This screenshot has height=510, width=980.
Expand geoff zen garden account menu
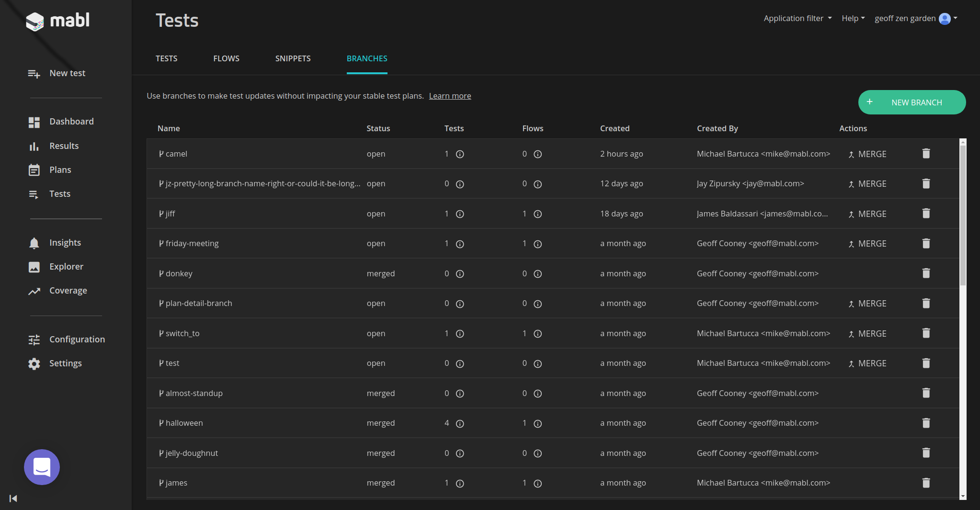(915, 18)
